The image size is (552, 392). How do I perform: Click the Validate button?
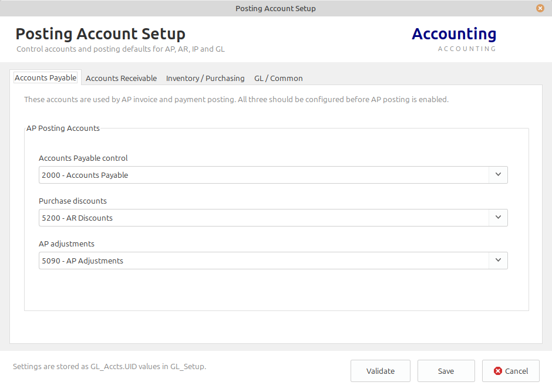tap(381, 371)
